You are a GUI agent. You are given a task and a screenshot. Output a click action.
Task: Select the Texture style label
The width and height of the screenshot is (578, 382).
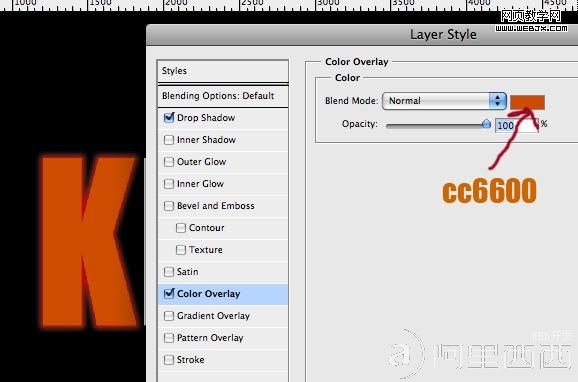tap(206, 250)
